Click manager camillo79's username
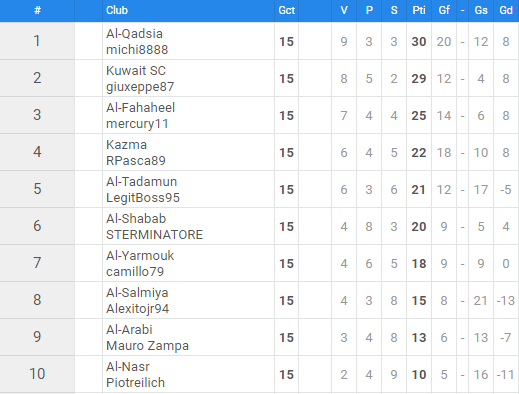The image size is (519, 394). pyautogui.click(x=135, y=272)
